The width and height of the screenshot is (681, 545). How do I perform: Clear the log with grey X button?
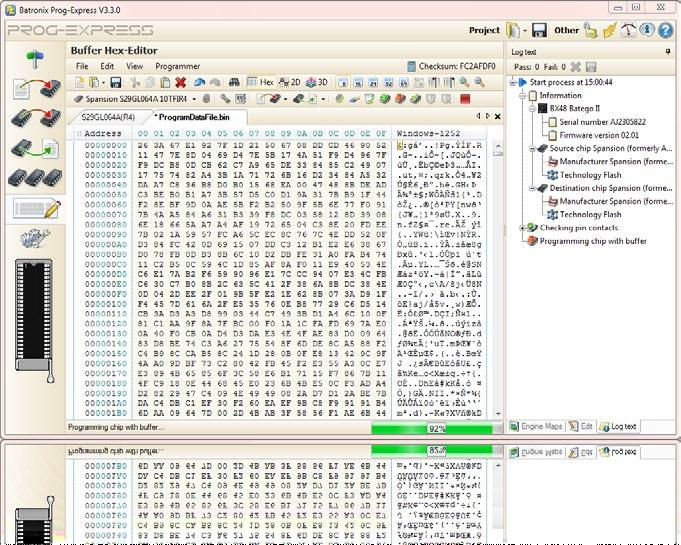click(x=575, y=67)
